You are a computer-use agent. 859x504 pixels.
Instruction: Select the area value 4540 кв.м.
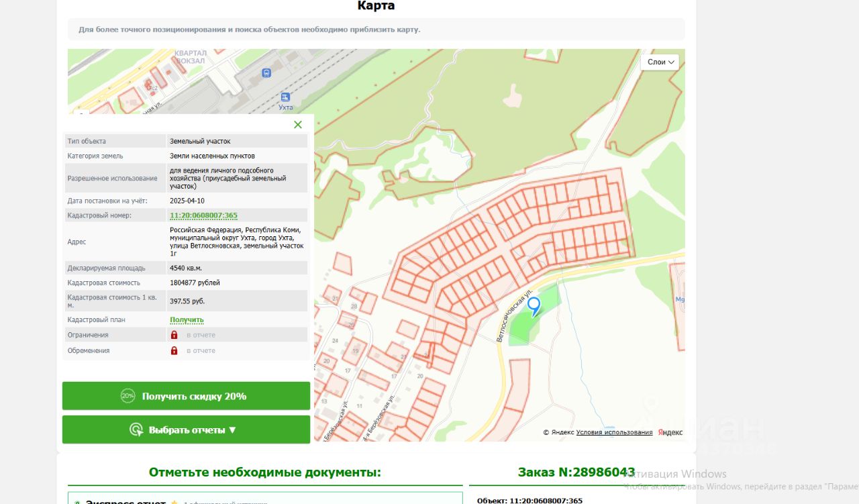point(186,268)
